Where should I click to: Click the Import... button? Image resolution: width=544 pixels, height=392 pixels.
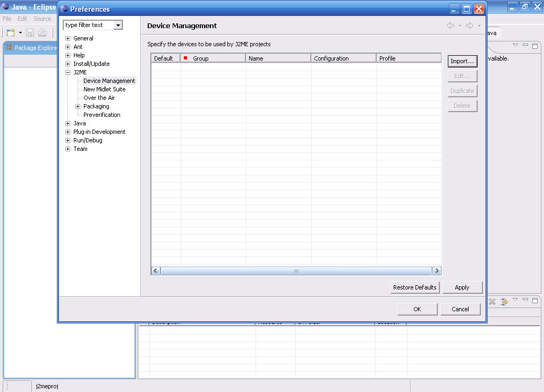463,61
